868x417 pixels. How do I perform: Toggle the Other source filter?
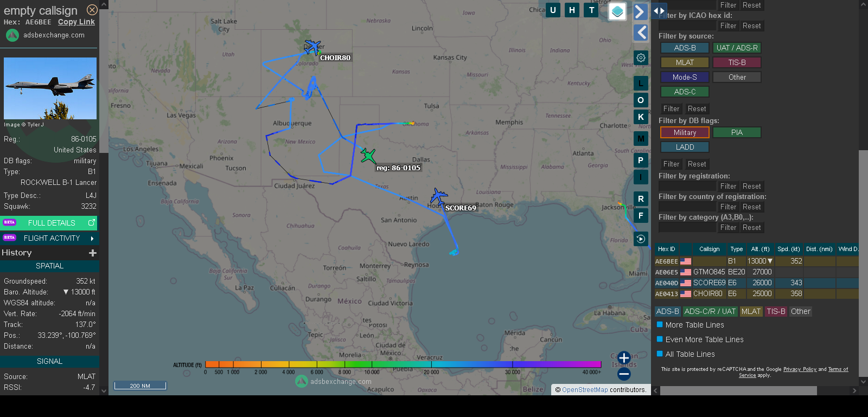pos(737,77)
